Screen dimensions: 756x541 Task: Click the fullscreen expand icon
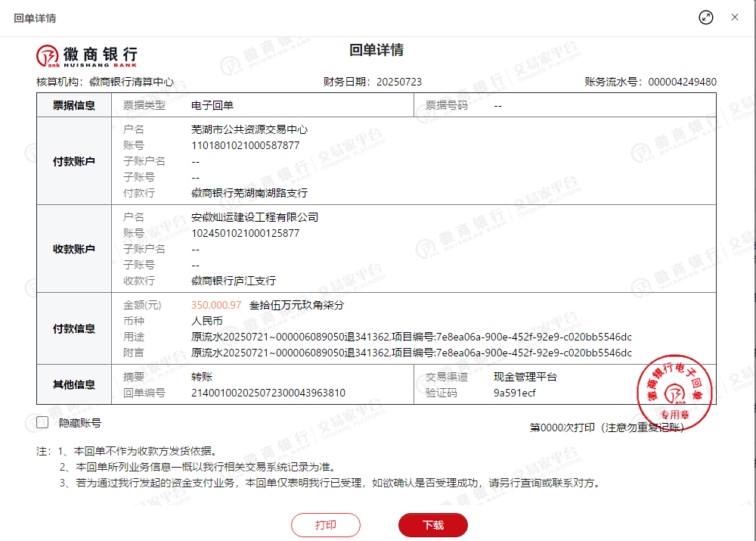(x=706, y=17)
